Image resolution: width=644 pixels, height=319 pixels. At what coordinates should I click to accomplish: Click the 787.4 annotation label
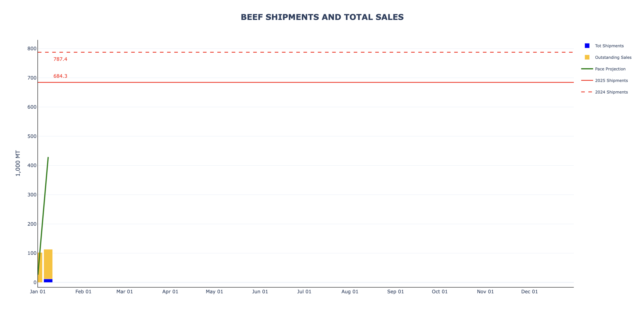coord(60,59)
